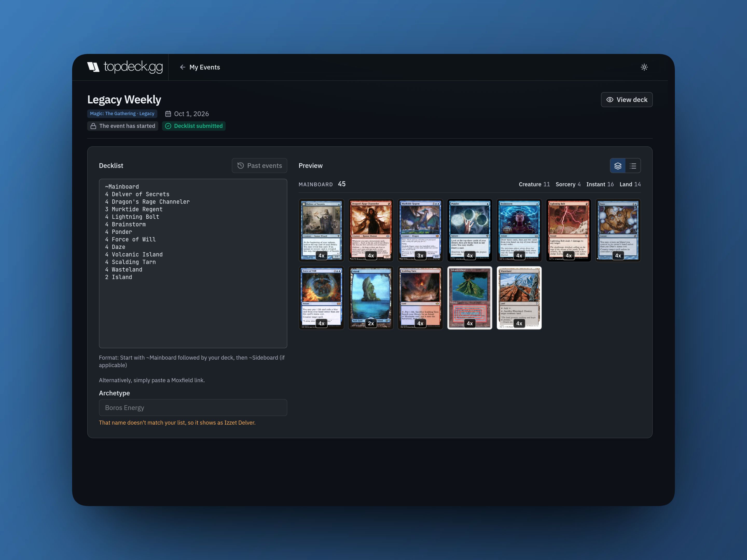Click the Archetype input field
This screenshot has height=560, width=747.
(193, 408)
